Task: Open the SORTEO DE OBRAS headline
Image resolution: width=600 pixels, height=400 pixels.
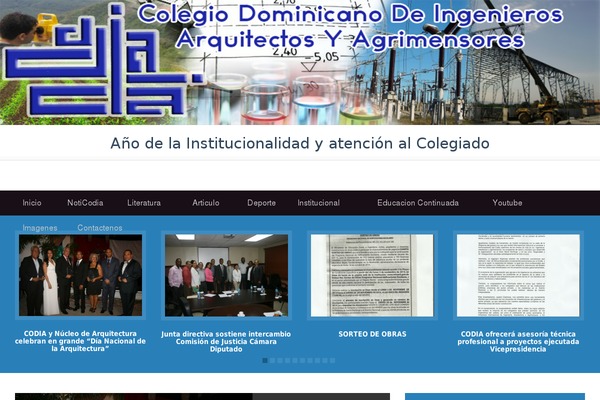Action: (372, 334)
